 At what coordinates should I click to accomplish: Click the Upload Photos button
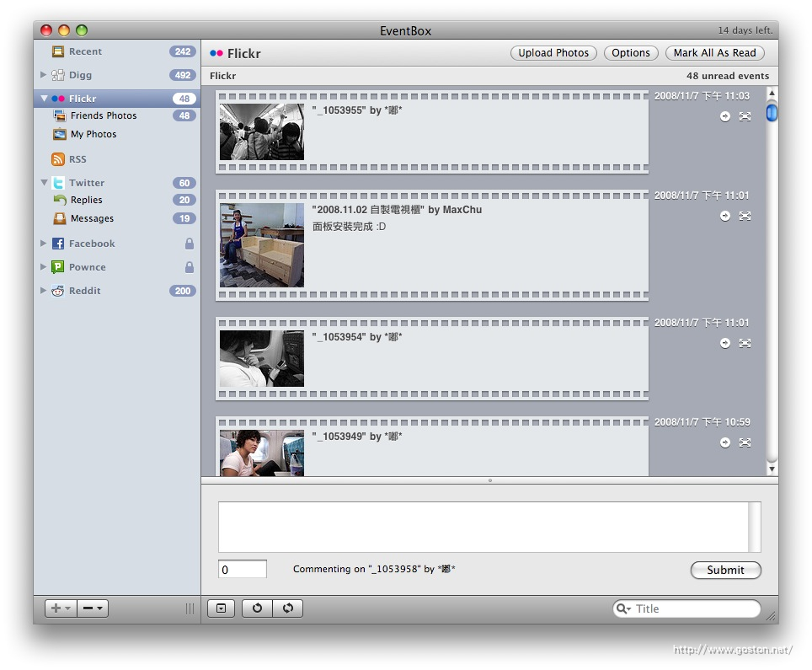(x=553, y=53)
